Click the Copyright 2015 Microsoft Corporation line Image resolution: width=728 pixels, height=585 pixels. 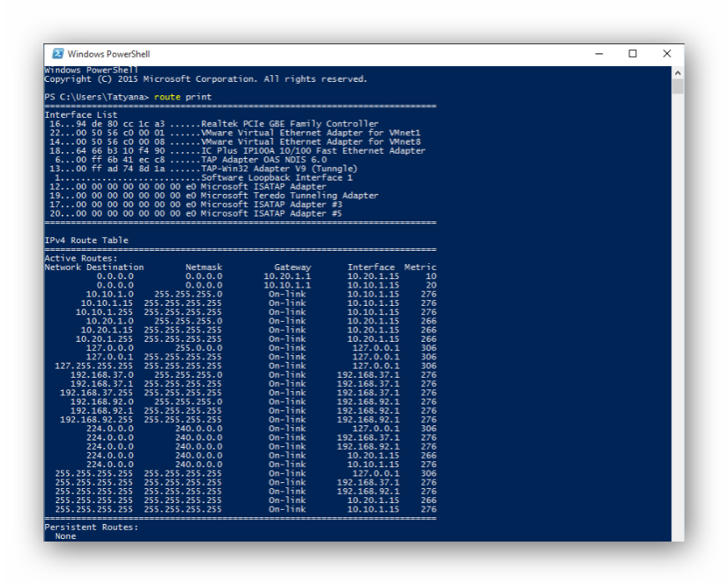click(x=206, y=79)
